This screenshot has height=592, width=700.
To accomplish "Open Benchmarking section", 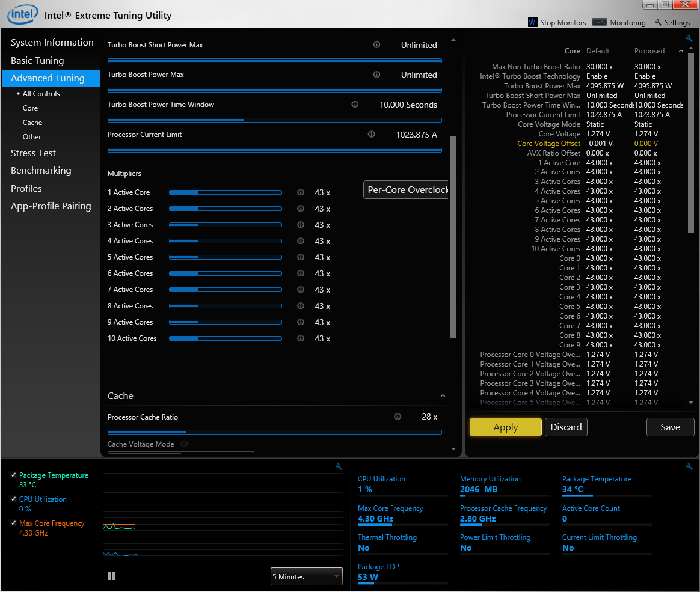I will click(x=41, y=171).
